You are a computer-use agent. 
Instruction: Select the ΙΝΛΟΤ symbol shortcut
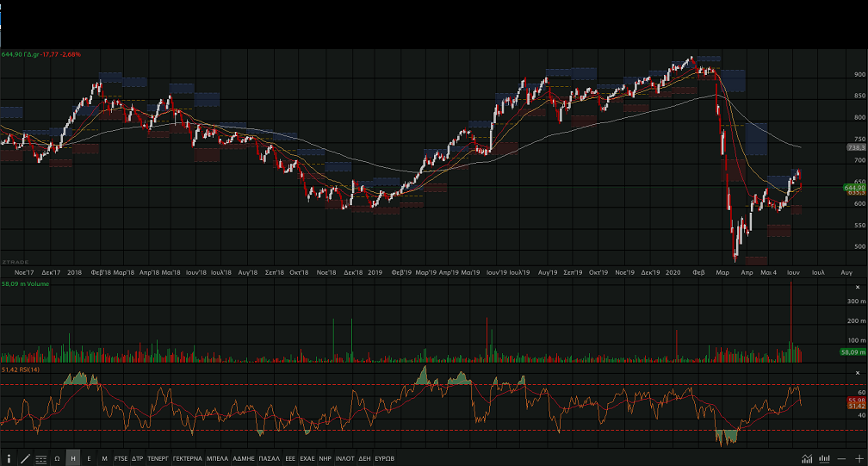(344, 458)
